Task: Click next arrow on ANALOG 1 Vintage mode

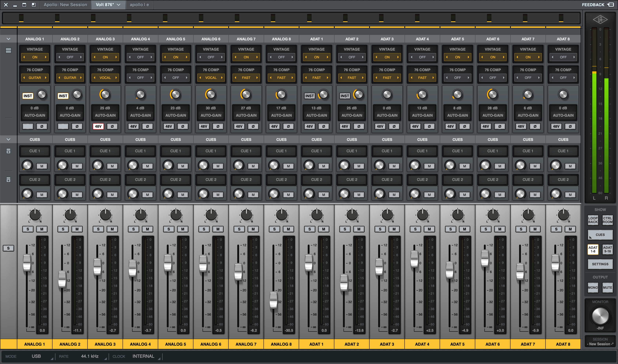Action: tap(46, 57)
